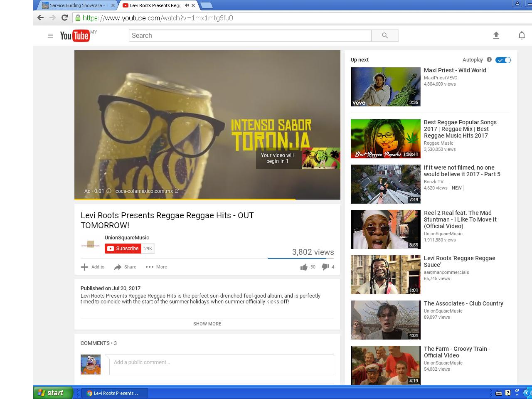Toggle the Autoplay switch
The height and width of the screenshot is (399, 532).
503,60
